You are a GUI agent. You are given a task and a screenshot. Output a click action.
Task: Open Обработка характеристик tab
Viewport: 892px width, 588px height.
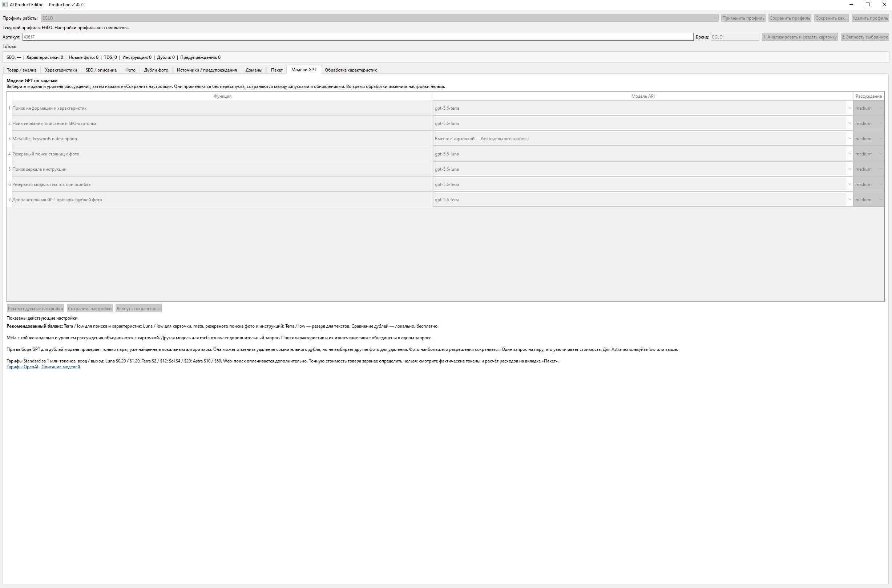351,70
